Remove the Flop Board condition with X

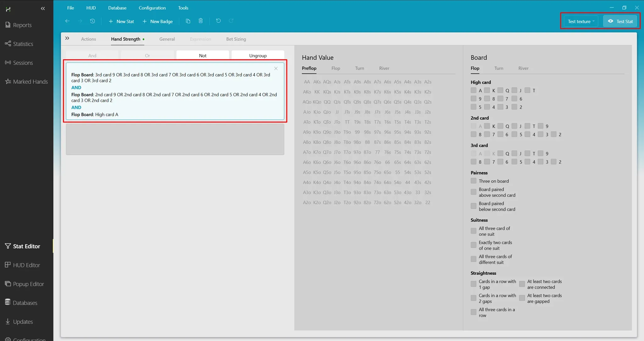point(276,68)
